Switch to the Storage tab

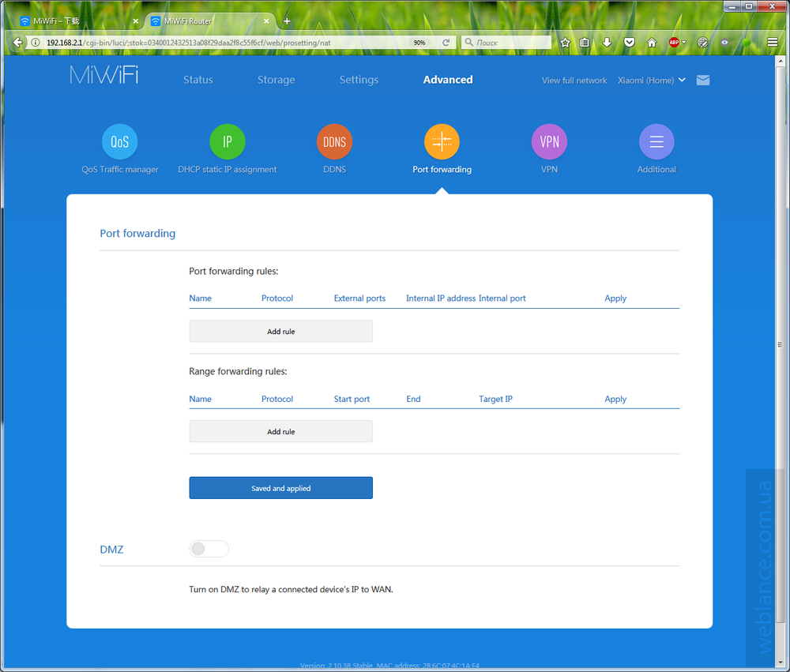(x=276, y=80)
